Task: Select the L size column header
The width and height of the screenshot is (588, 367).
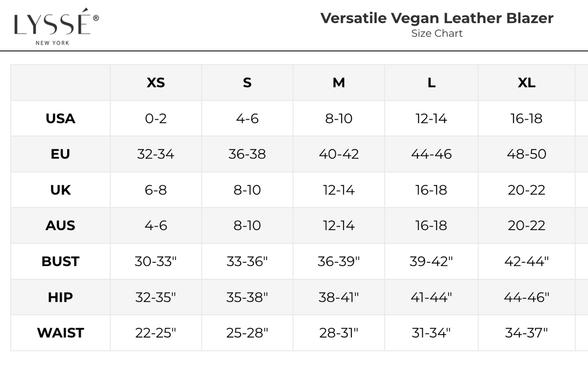Action: (x=431, y=83)
